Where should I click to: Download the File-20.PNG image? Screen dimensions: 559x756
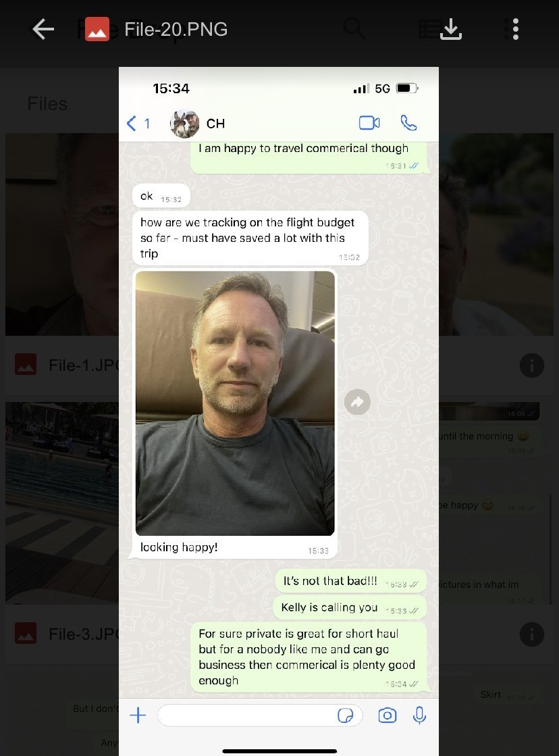[x=451, y=30]
